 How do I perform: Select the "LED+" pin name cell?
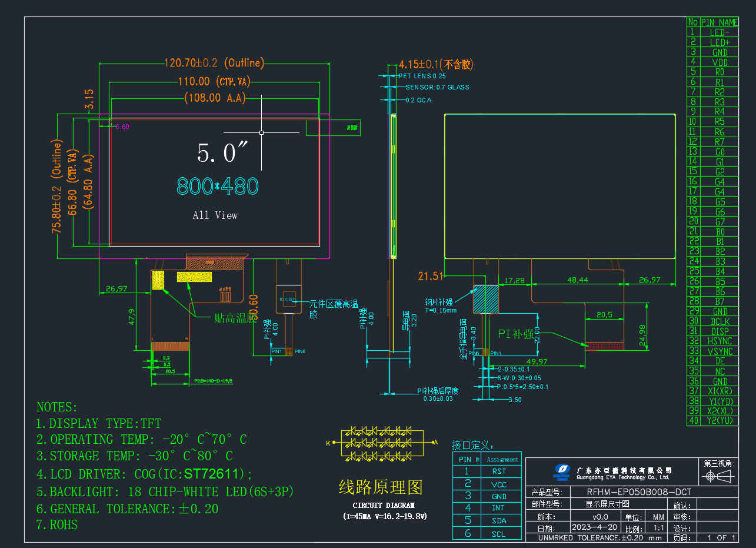tap(720, 42)
